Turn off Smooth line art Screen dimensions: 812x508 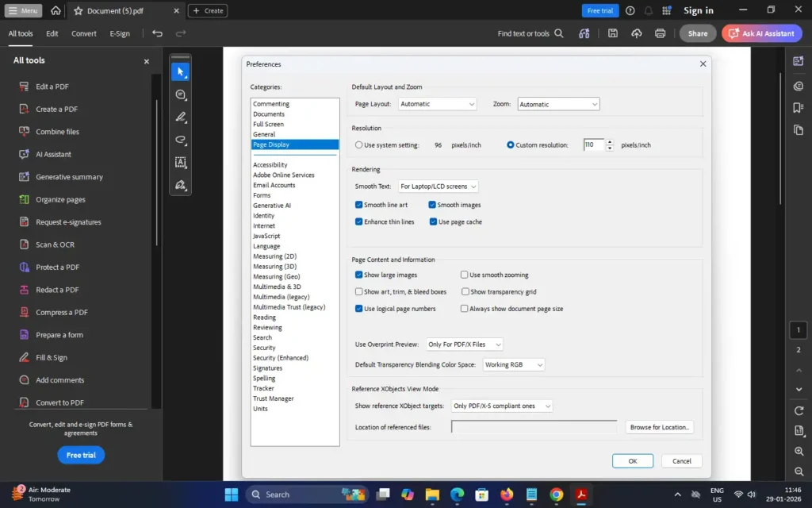pyautogui.click(x=359, y=204)
